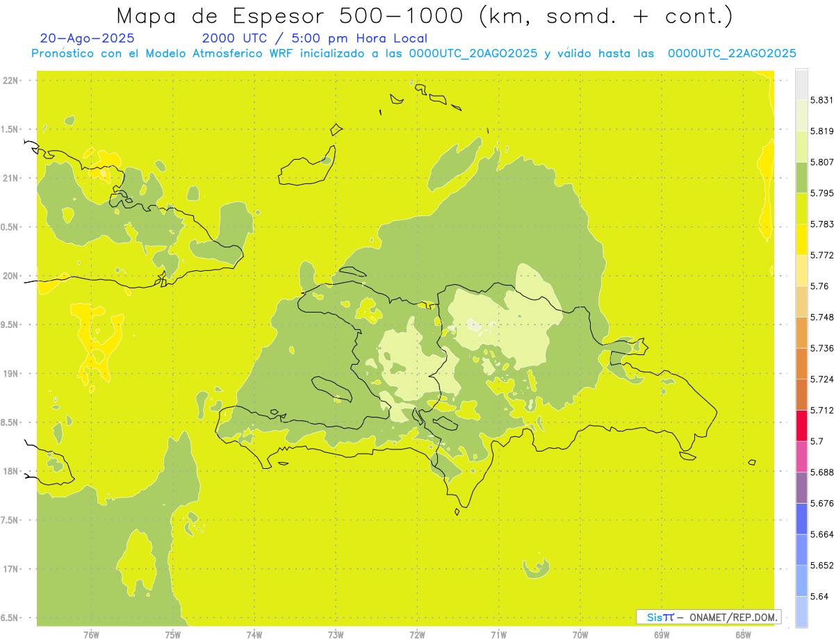Click the 71W longitude label

(x=498, y=635)
